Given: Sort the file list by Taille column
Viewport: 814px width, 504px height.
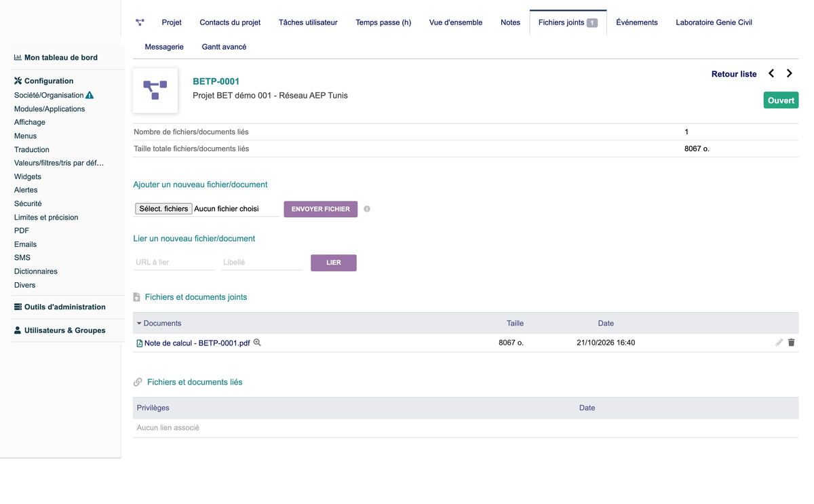Looking at the screenshot, I should [x=515, y=324].
